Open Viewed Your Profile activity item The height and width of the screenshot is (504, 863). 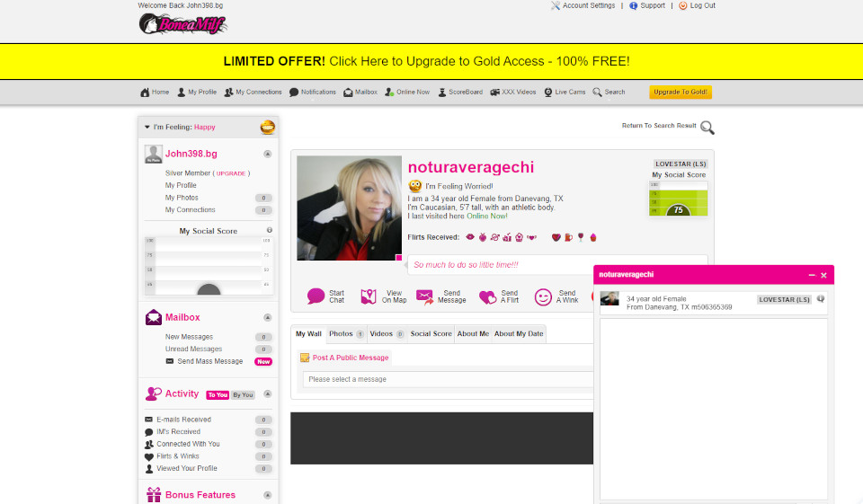tap(187, 468)
